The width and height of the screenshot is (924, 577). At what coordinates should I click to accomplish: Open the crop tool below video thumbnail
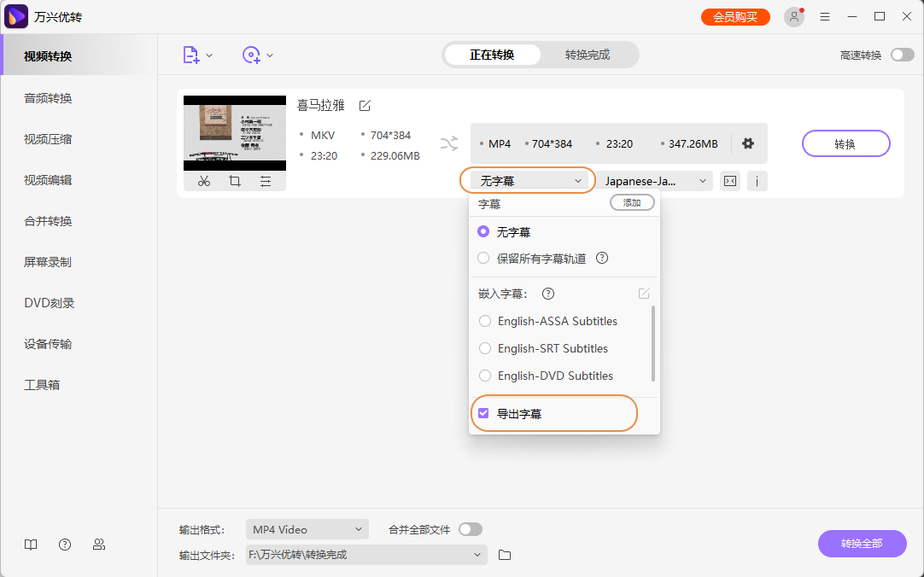[235, 181]
